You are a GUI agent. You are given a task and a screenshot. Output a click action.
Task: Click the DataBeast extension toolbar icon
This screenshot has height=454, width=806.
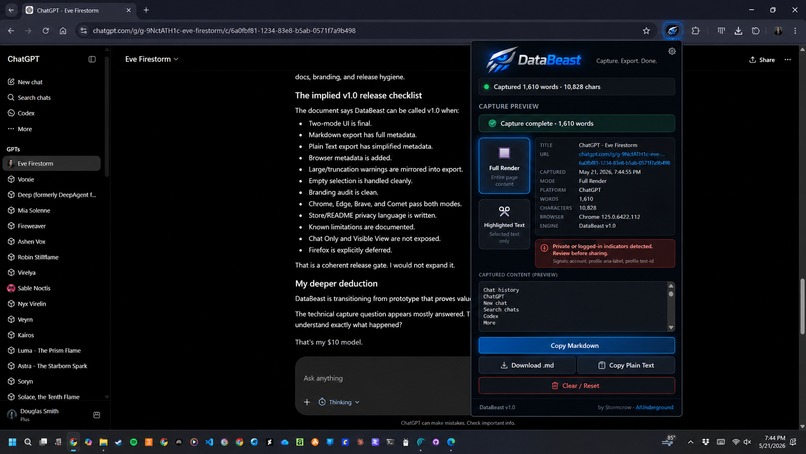[672, 31]
